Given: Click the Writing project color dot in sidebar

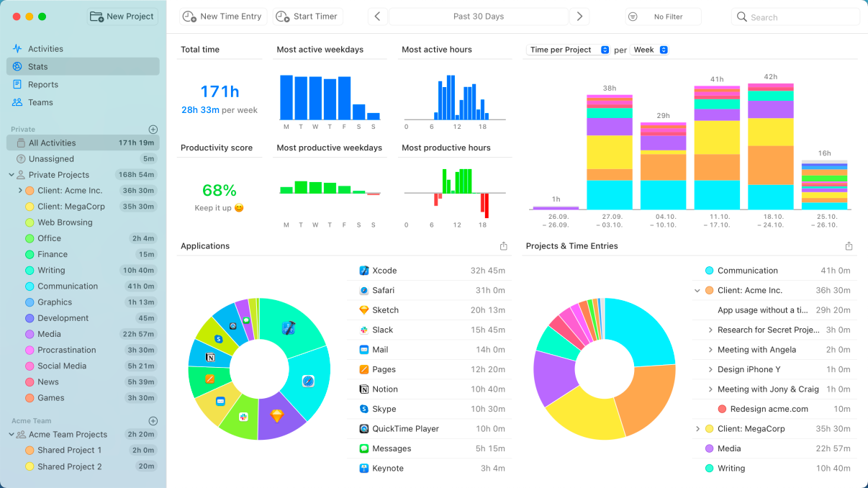Looking at the screenshot, I should pyautogui.click(x=30, y=271).
